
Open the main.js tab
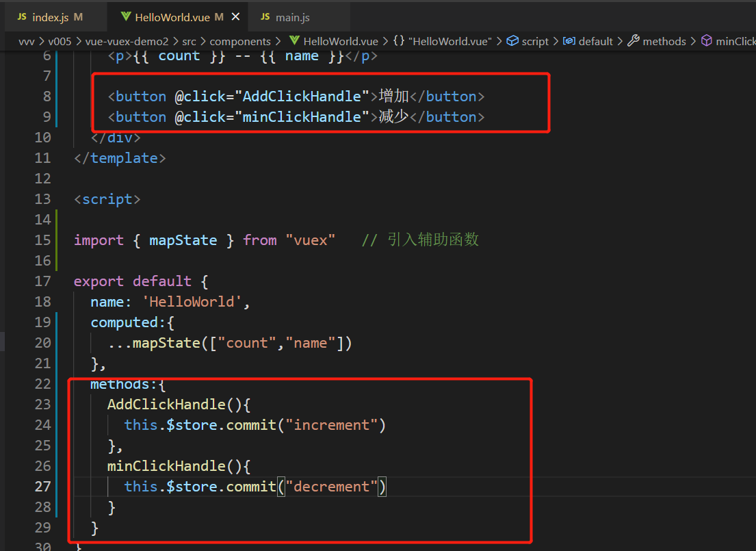point(292,17)
